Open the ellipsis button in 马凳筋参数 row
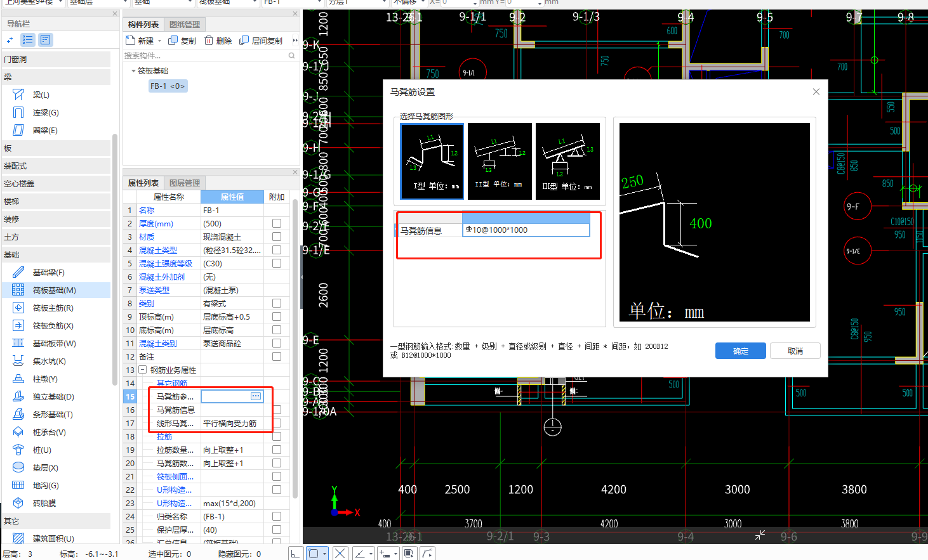 pyautogui.click(x=256, y=396)
